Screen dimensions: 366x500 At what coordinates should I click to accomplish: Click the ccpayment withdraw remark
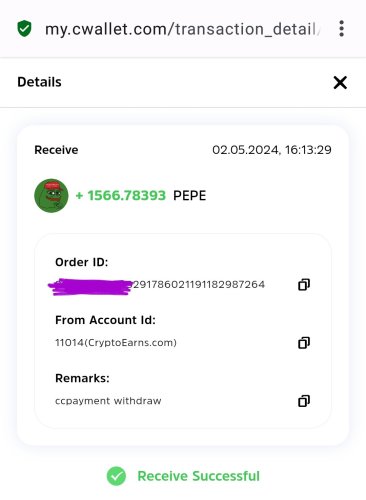tap(108, 401)
